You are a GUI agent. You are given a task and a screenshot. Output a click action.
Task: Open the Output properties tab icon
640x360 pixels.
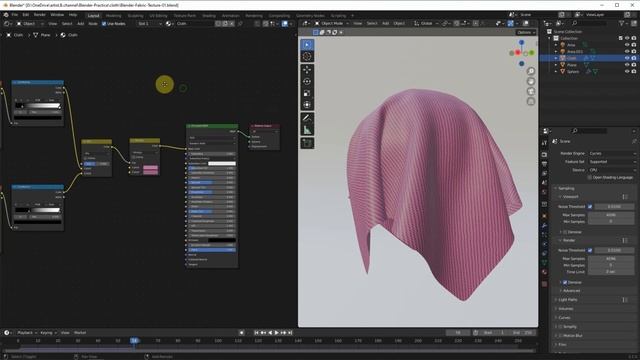coord(544,164)
